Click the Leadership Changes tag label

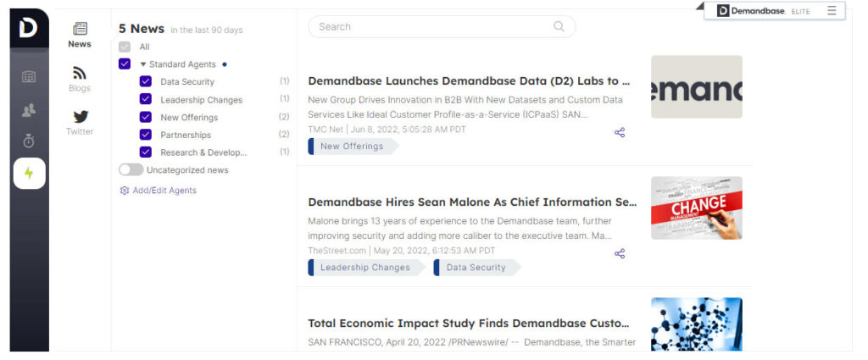(x=364, y=268)
